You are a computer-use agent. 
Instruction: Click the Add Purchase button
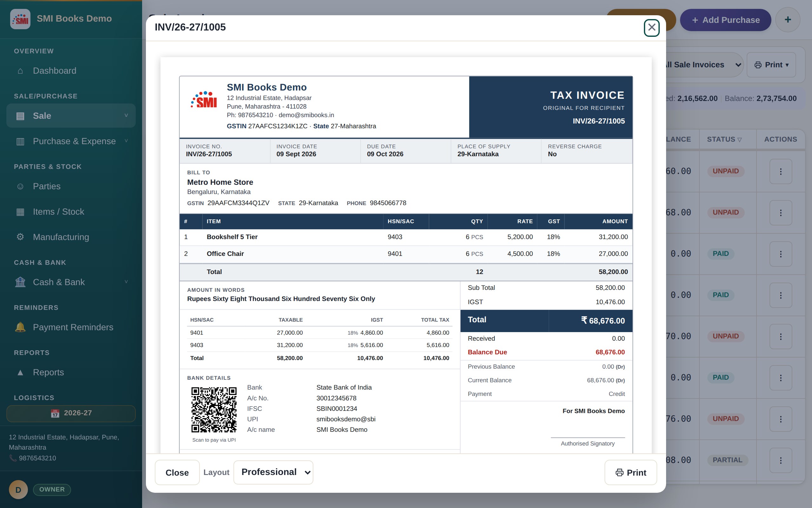[x=725, y=20]
